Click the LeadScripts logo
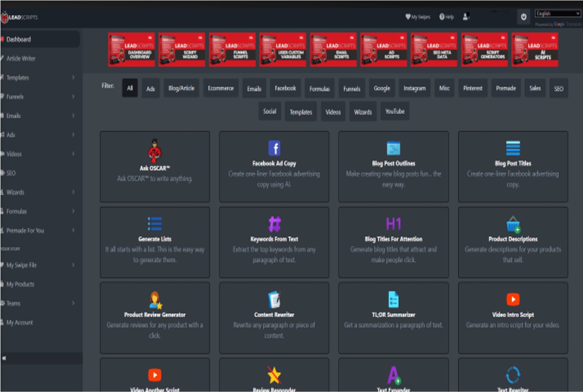The width and height of the screenshot is (583, 392). coord(20,17)
